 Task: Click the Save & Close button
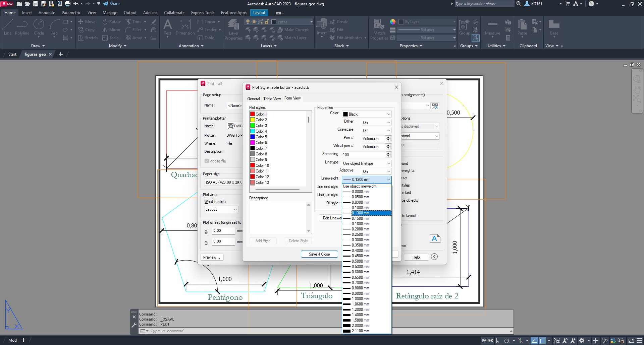[319, 254]
